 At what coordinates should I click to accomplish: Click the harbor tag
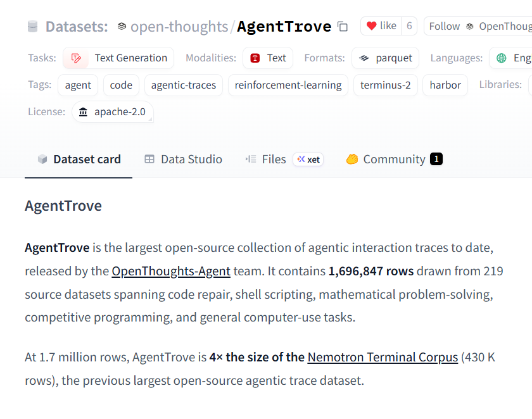click(445, 85)
